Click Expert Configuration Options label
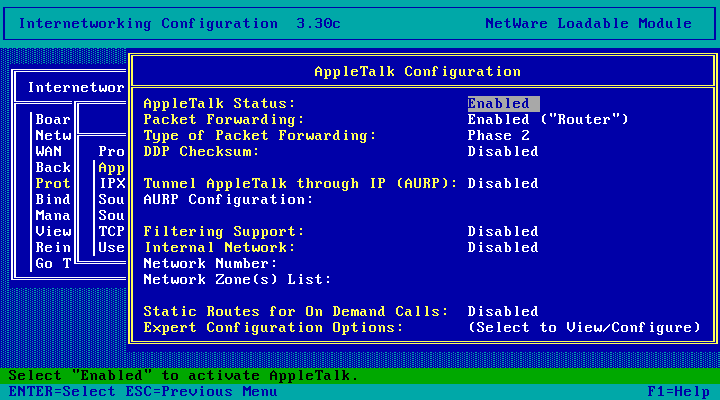The image size is (720, 400). pyautogui.click(x=273, y=328)
